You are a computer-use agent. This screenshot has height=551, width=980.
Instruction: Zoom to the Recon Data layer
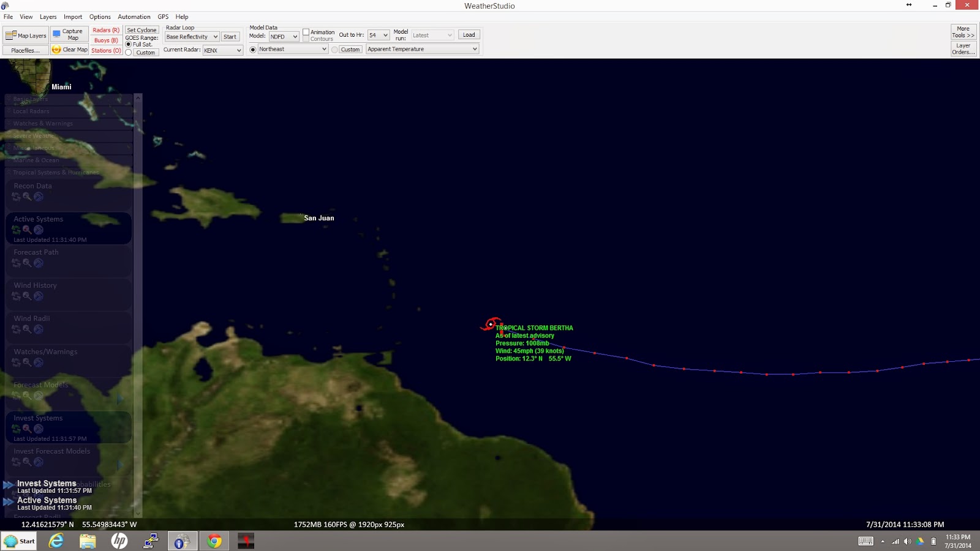[x=27, y=197]
